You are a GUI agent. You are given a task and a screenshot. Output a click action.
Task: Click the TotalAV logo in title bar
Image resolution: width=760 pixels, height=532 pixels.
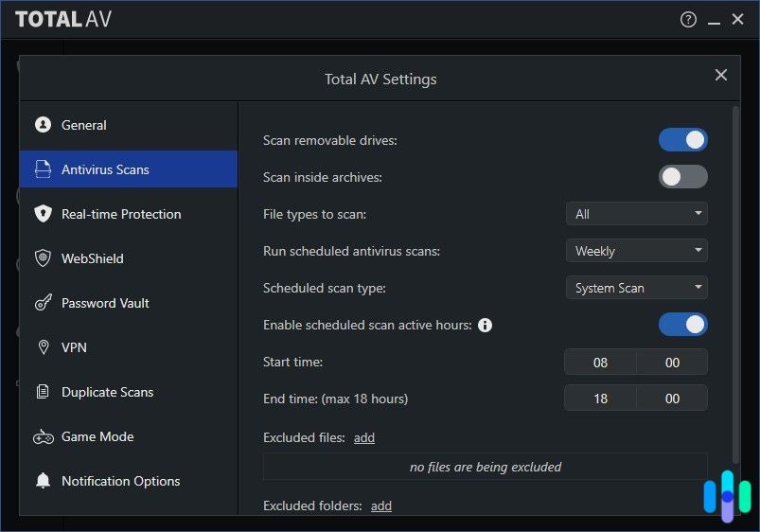63,19
